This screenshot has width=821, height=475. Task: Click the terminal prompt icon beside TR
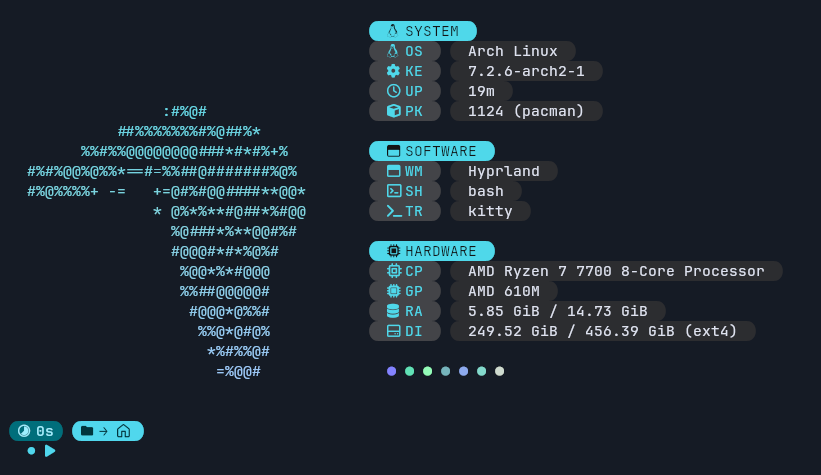click(x=394, y=211)
